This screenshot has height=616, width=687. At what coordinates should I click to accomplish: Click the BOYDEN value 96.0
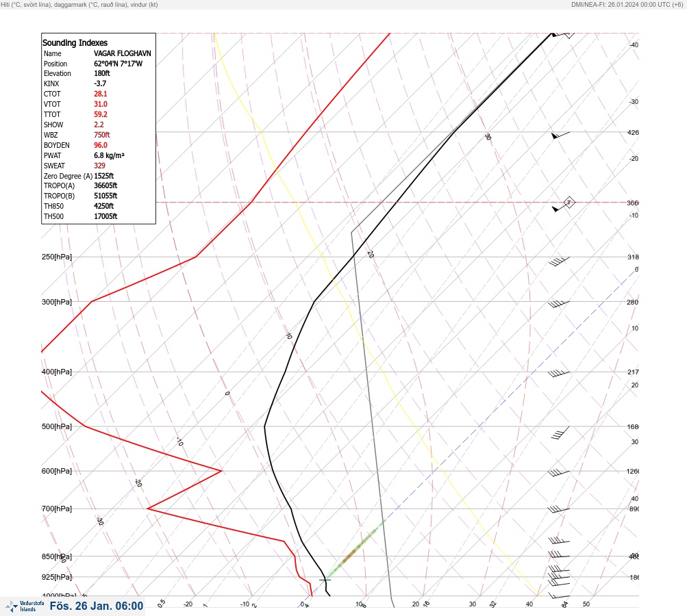(x=100, y=145)
